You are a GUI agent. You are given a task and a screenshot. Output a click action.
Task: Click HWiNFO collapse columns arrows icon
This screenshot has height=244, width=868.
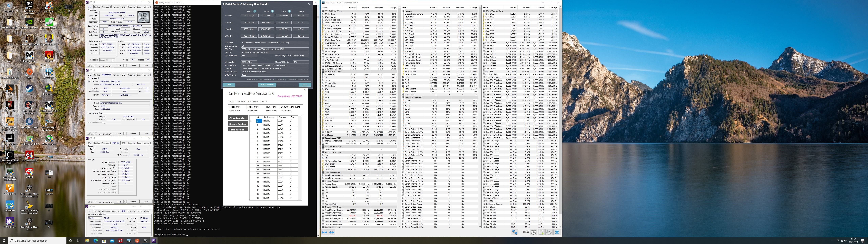point(332,232)
